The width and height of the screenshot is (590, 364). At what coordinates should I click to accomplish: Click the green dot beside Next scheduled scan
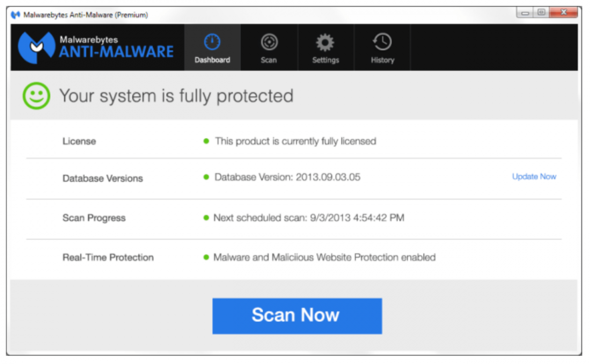click(x=206, y=218)
